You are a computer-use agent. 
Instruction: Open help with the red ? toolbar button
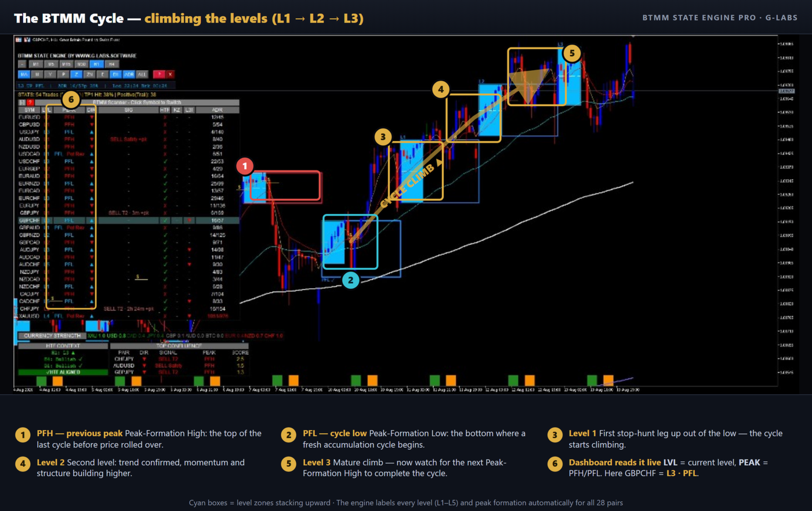click(x=158, y=74)
